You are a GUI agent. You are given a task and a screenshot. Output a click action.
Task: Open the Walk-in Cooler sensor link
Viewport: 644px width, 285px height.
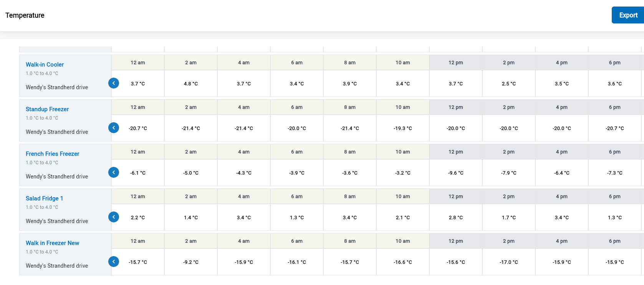[45, 65]
